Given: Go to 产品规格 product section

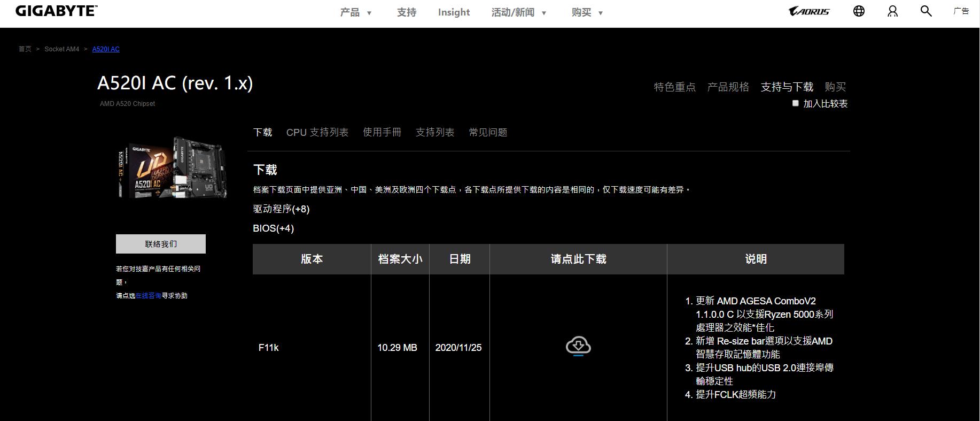Looking at the screenshot, I should click(728, 87).
